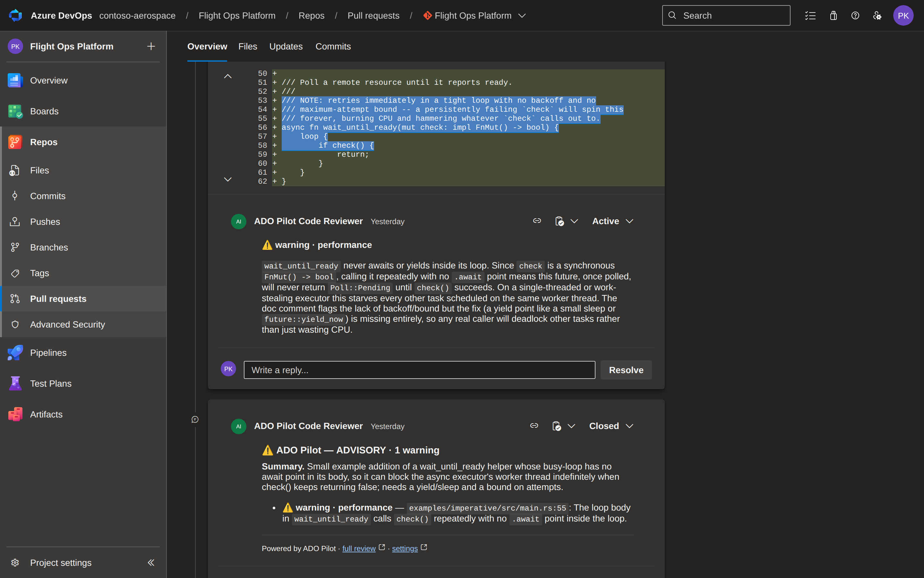
Task: Click the contoso-aerospace breadcrumb
Action: [x=137, y=15]
